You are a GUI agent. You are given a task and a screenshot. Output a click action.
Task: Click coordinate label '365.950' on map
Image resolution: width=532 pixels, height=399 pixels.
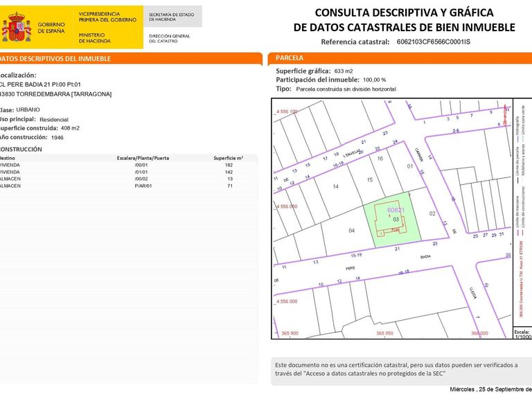(384, 333)
